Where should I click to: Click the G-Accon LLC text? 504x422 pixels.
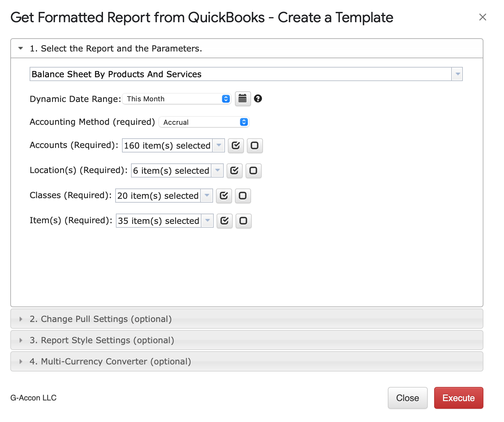33,398
